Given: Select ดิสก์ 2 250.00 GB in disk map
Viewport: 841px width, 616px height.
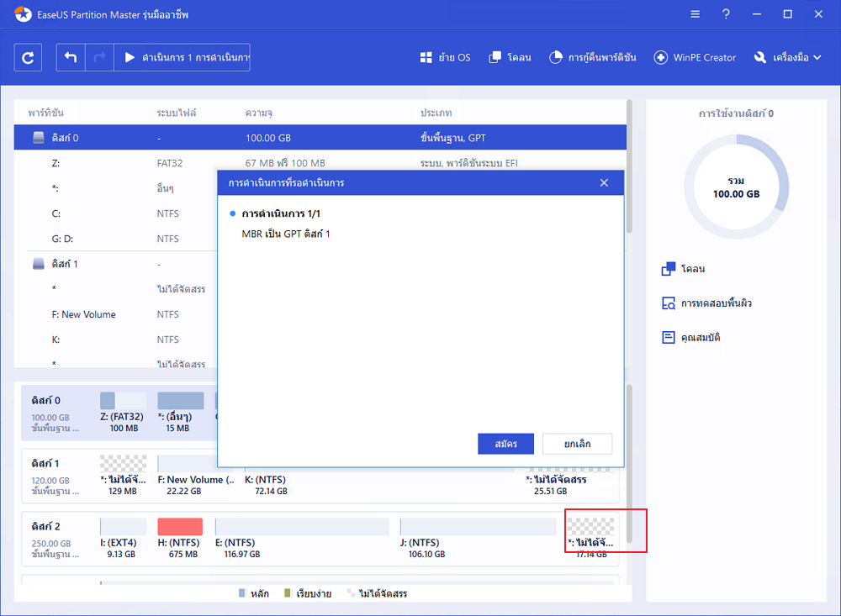Looking at the screenshot, I should pyautogui.click(x=55, y=540).
